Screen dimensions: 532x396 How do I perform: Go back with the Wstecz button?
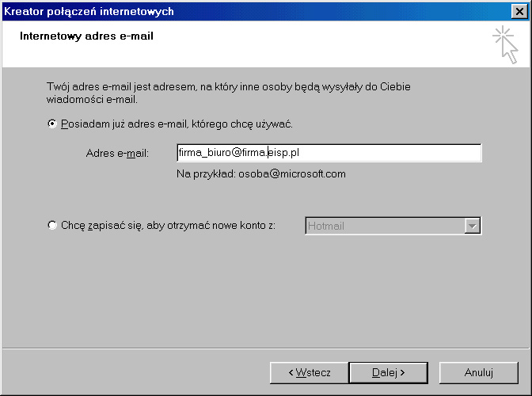[308, 372]
